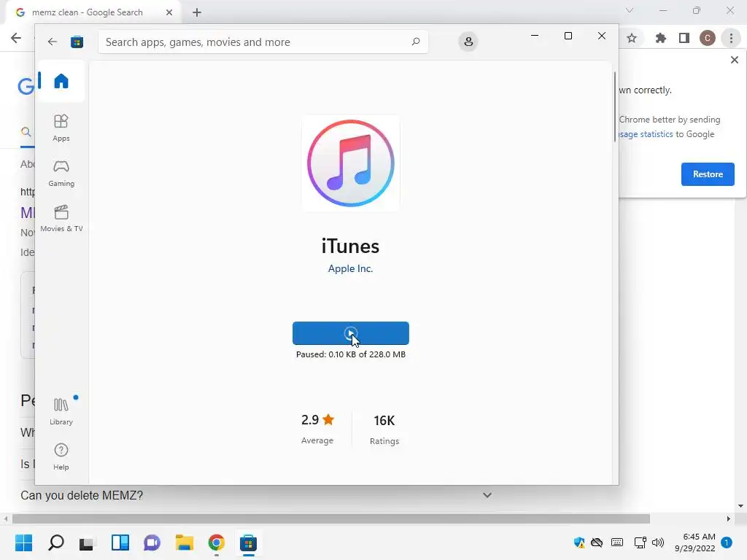Toggle Chrome side panel icon
The height and width of the screenshot is (560, 747).
click(684, 38)
